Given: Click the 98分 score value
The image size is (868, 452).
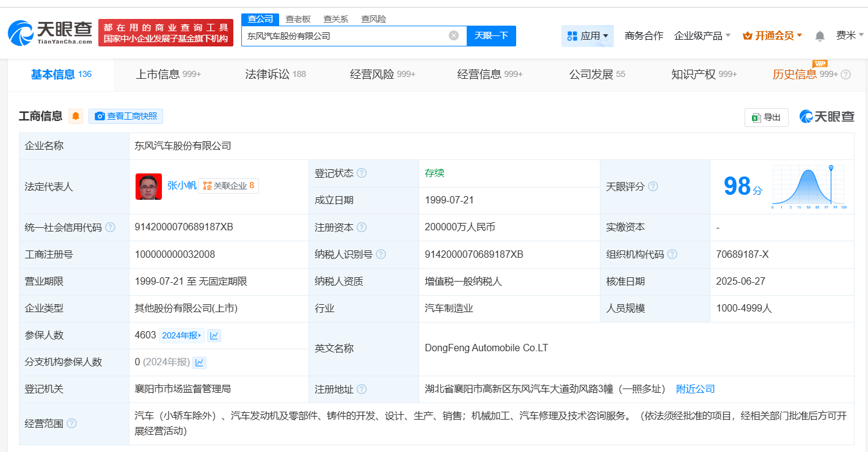Looking at the screenshot, I should (743, 186).
